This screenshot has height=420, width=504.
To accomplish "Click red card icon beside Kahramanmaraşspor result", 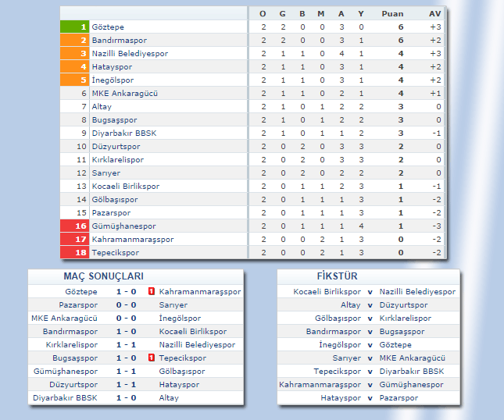I will tap(152, 291).
